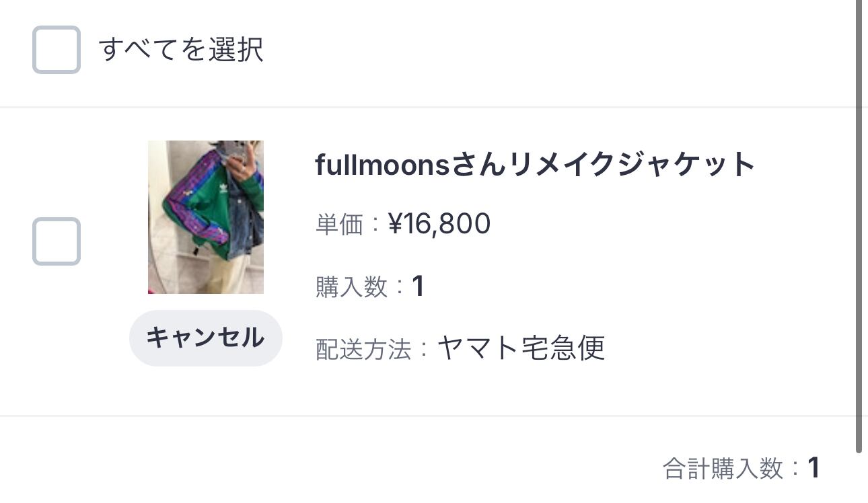
Task: Tick the checkbox beside the jacket item
Action: click(57, 241)
